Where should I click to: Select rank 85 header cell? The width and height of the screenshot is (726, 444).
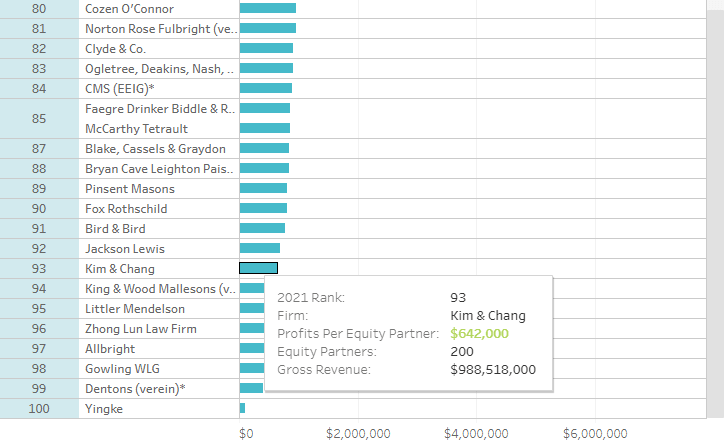click(39, 119)
